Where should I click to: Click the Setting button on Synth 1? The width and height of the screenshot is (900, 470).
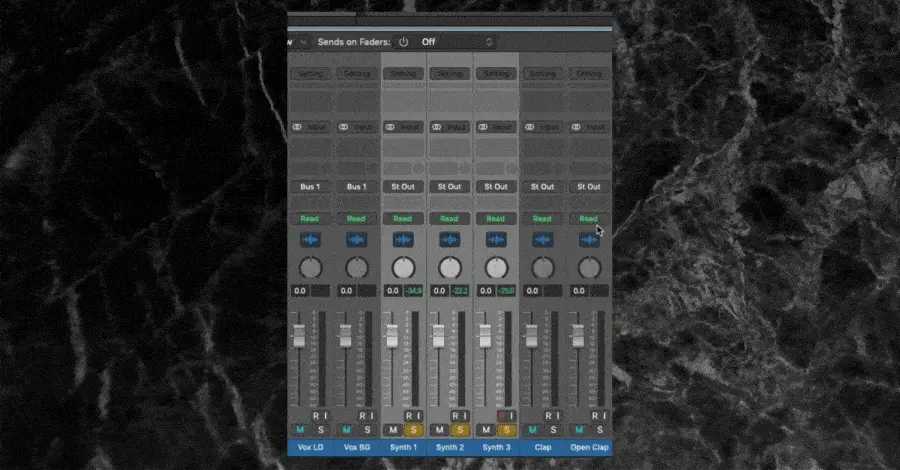[403, 73]
